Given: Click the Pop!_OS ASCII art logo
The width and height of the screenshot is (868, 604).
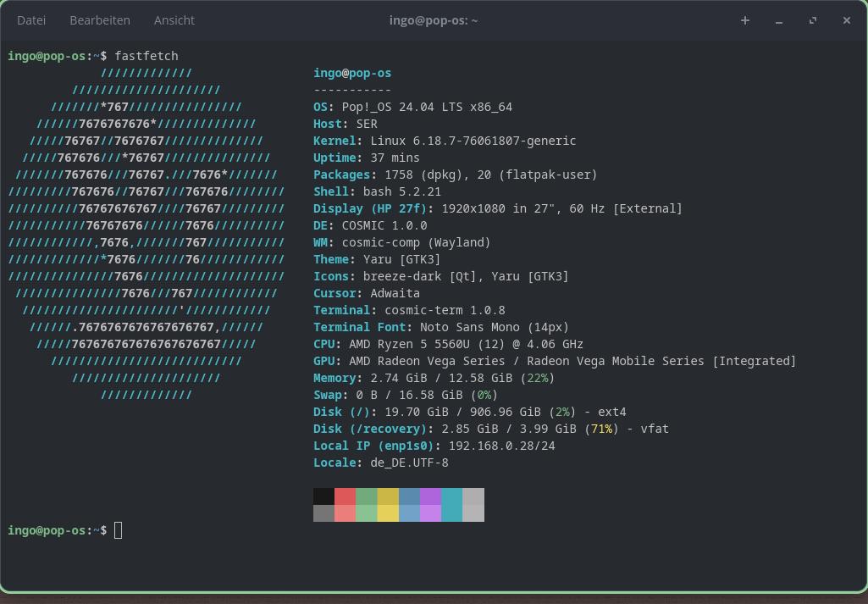Looking at the screenshot, I should pos(146,225).
